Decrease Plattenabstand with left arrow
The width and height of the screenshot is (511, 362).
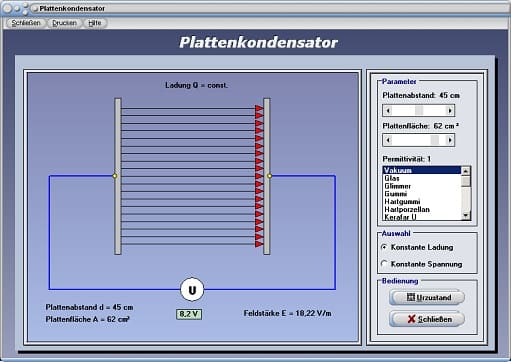pos(388,111)
